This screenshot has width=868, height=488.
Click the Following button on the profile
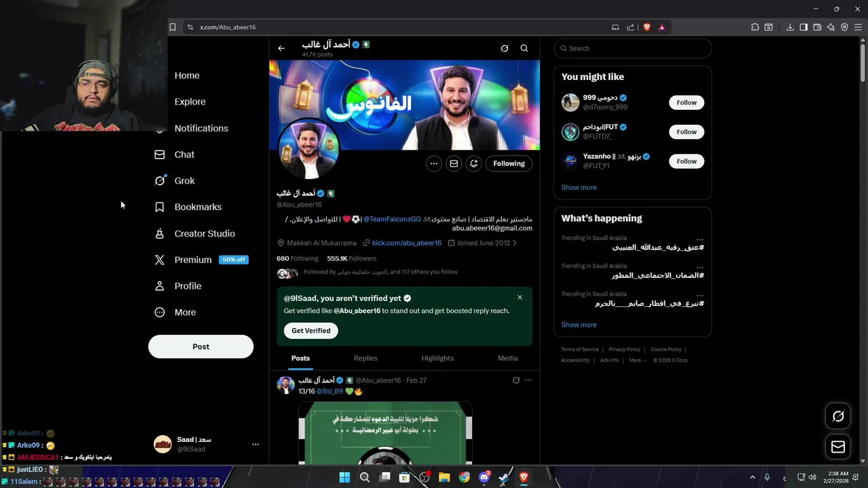tap(509, 163)
